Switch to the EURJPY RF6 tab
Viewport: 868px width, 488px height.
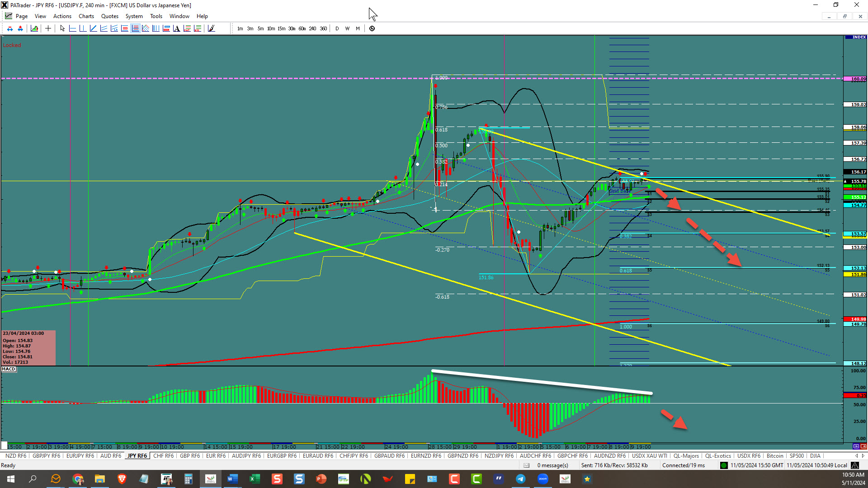[x=80, y=456]
